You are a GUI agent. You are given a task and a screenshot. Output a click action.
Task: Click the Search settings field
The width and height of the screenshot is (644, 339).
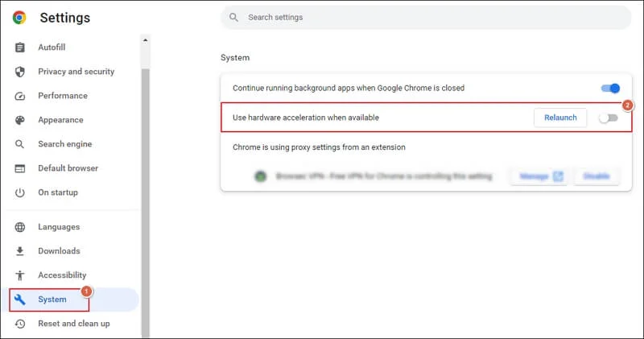[426, 17]
